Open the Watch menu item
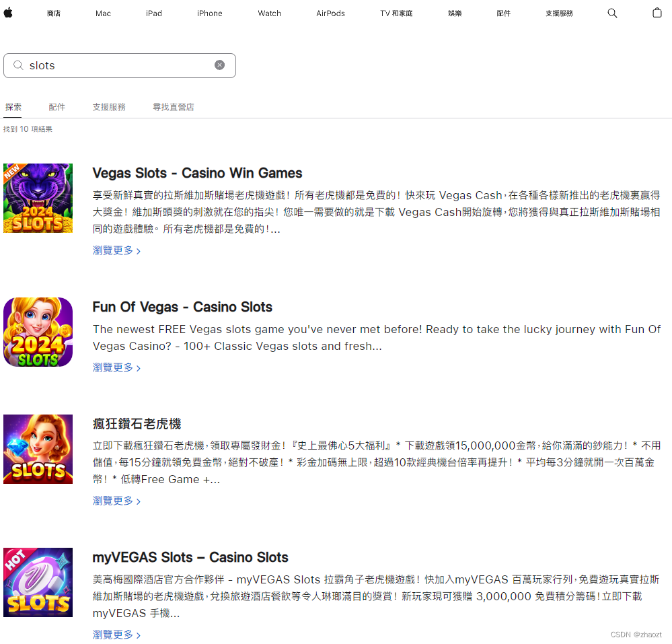 (270, 13)
